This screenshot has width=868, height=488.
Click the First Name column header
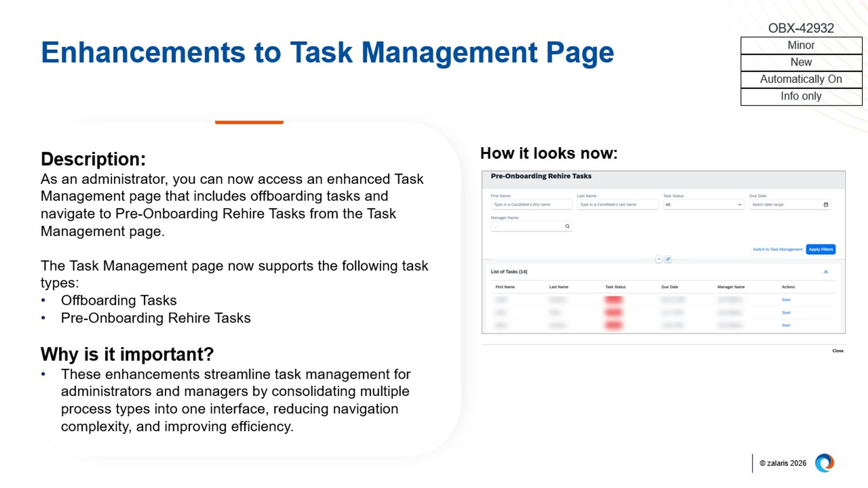[x=505, y=287]
